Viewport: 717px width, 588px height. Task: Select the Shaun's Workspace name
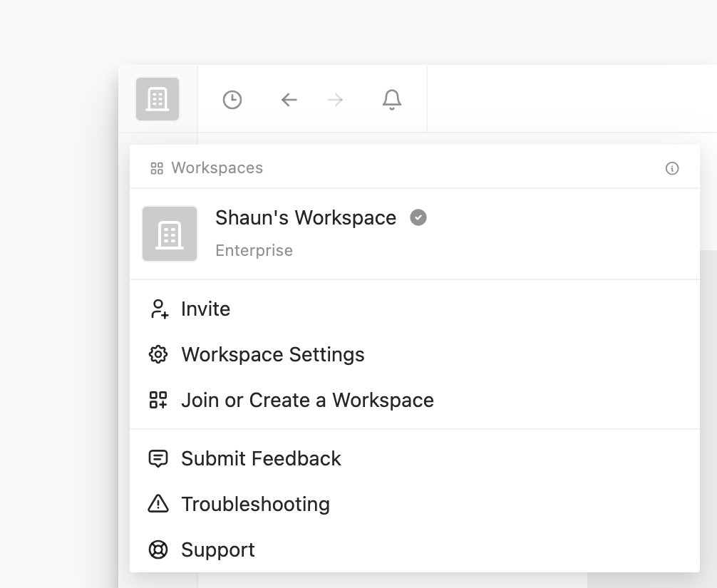click(x=306, y=217)
